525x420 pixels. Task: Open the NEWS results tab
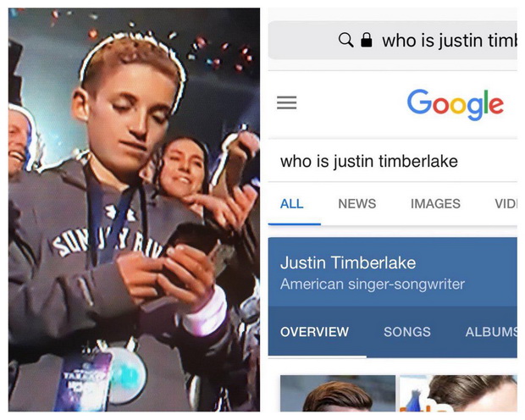point(357,203)
